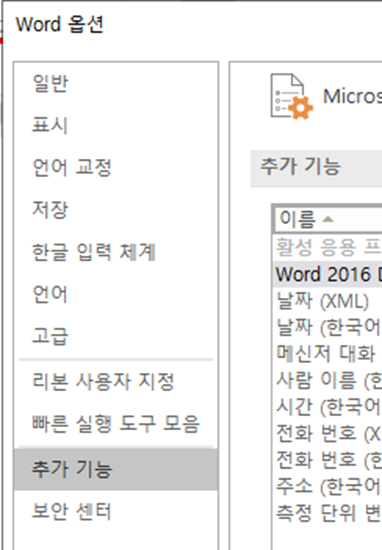Open the 언어 settings page
The image size is (382, 550).
click(x=116, y=294)
